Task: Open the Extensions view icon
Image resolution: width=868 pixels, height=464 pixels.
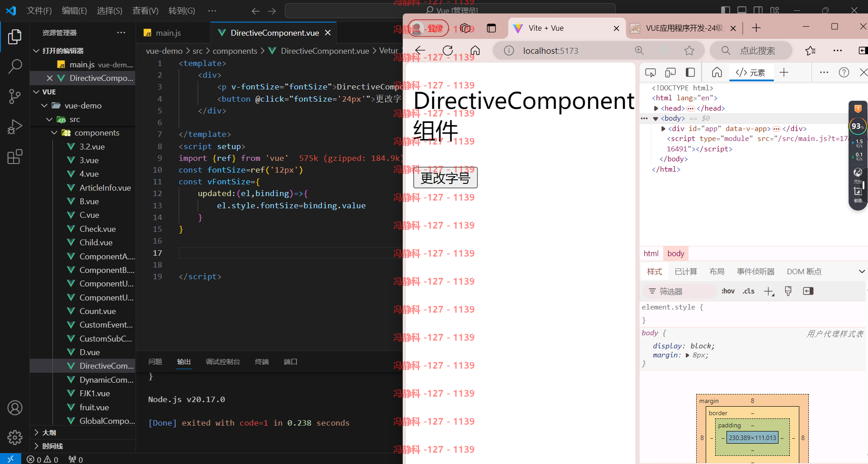Action: pos(14,157)
